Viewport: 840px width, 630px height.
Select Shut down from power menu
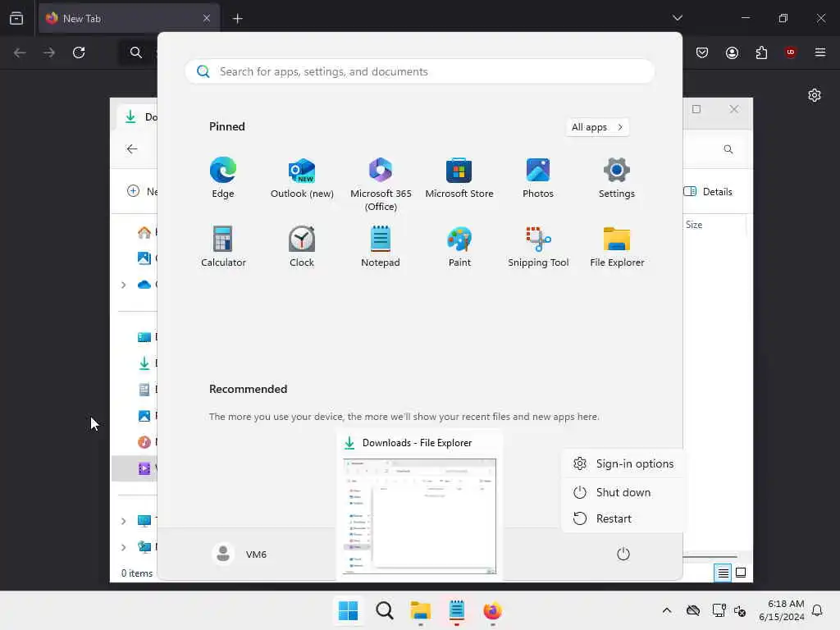623,492
